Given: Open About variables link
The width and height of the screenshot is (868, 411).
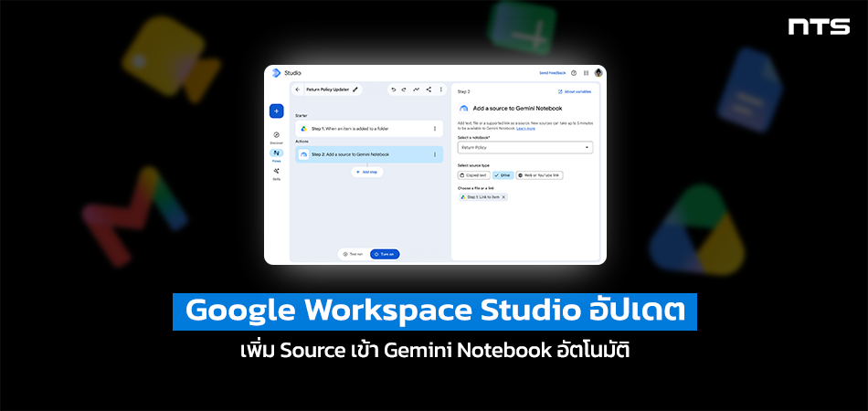Looking at the screenshot, I should click(575, 92).
